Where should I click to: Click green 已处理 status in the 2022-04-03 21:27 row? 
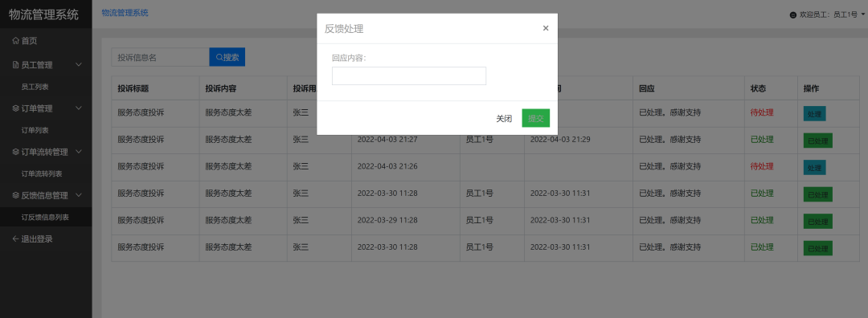(x=762, y=140)
